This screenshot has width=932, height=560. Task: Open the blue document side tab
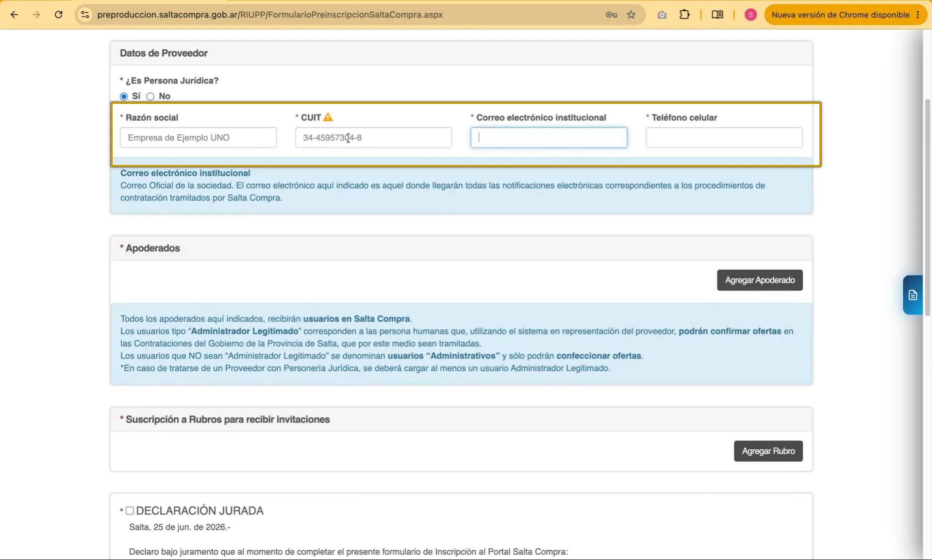[913, 295]
